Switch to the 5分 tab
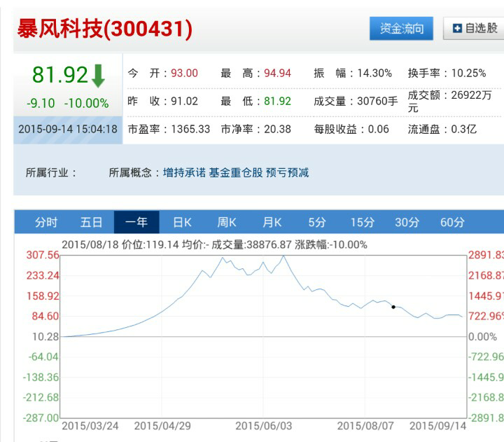The image size is (504, 442). [x=317, y=222]
